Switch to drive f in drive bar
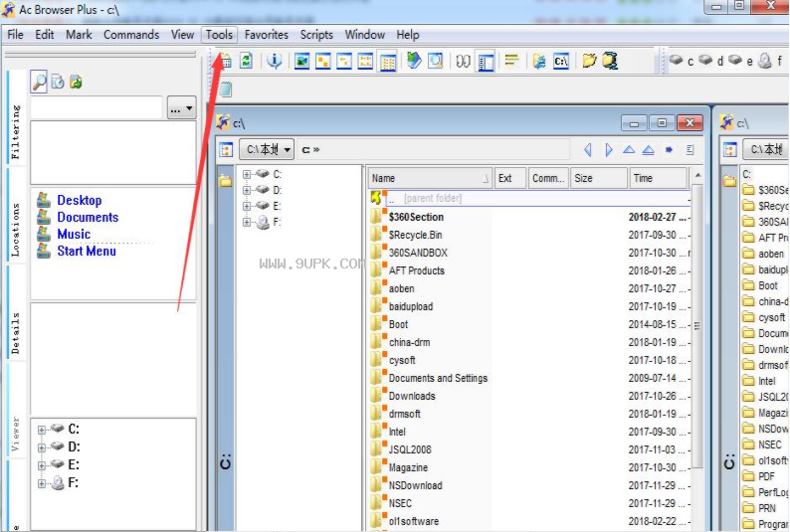The image size is (790, 532). tap(771, 61)
